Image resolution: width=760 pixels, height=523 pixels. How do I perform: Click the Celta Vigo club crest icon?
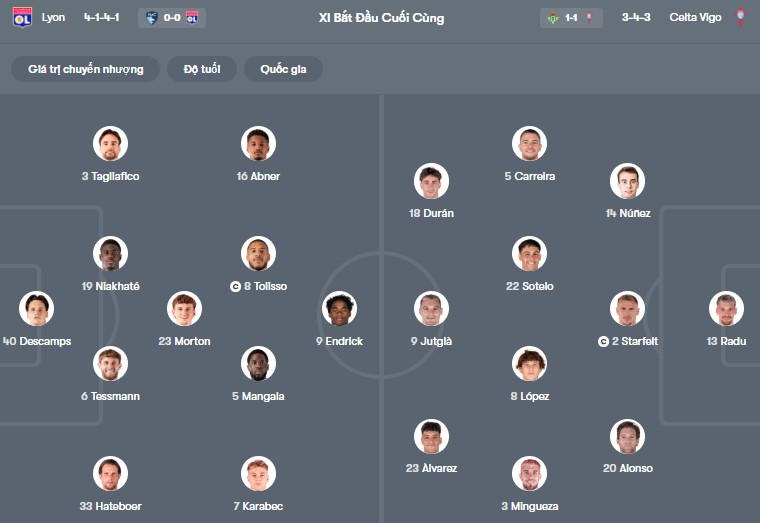point(740,17)
